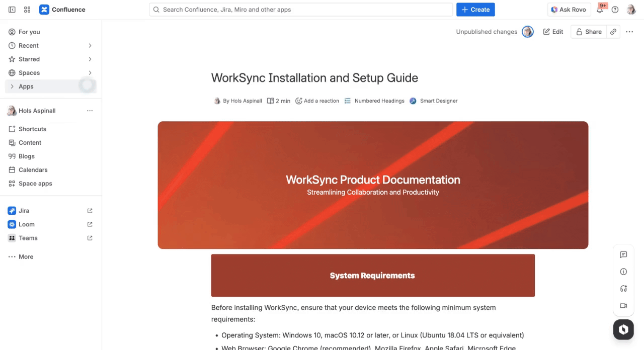
Task: Open Hols Aspinall space
Action: (x=37, y=111)
